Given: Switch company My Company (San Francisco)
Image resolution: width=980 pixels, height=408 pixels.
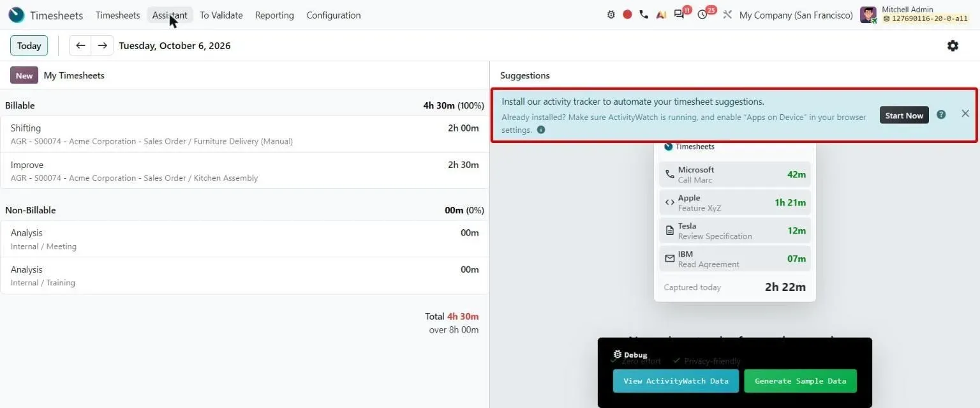Looking at the screenshot, I should point(796,15).
